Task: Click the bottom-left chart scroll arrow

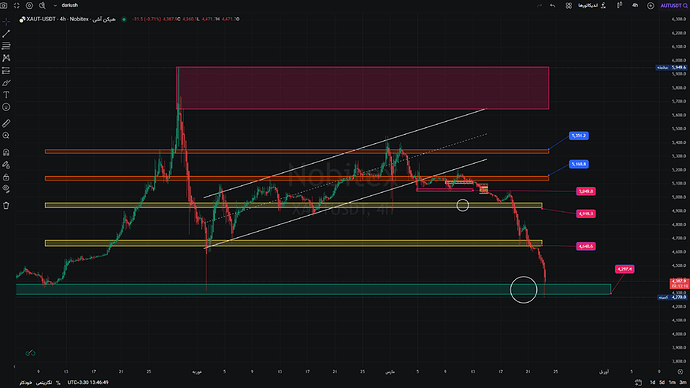Action: click(x=15, y=366)
